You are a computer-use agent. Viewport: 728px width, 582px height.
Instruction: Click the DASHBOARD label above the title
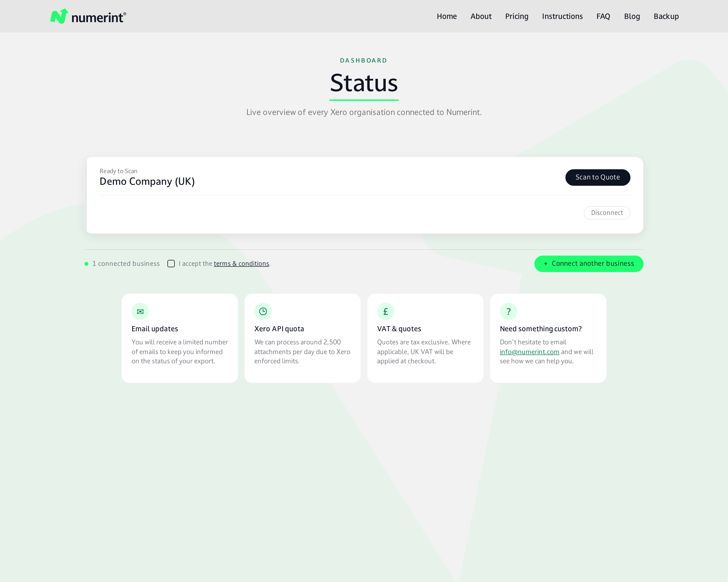(x=364, y=60)
